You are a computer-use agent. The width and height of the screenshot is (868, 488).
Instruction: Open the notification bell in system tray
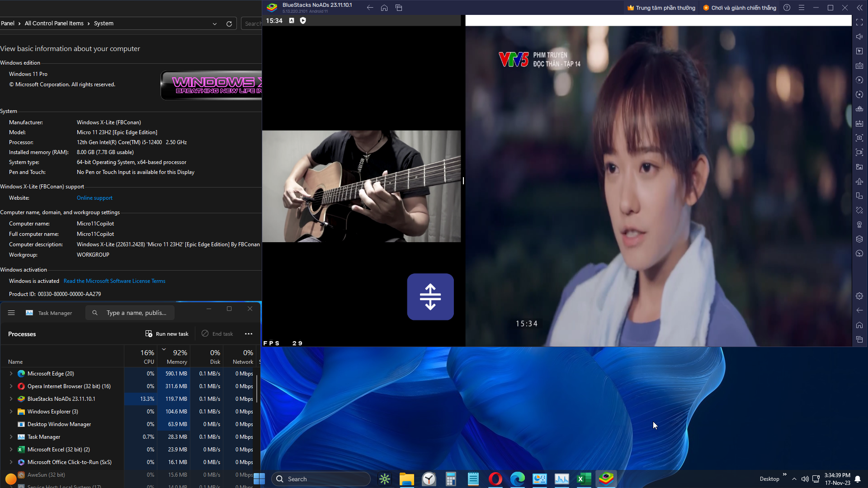click(858, 479)
